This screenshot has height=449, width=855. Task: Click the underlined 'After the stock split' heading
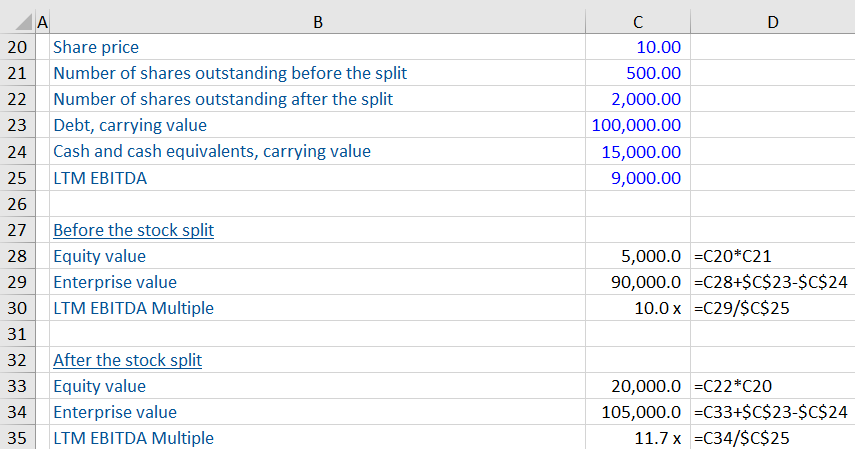127,360
